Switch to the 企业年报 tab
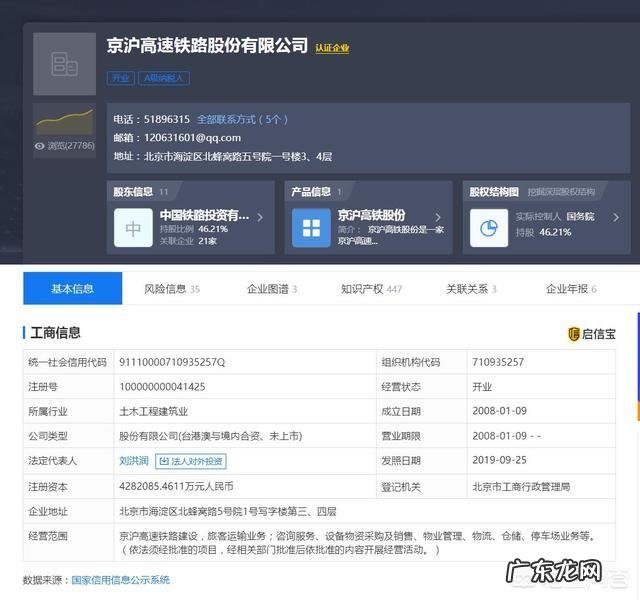The height and width of the screenshot is (600, 640). 571,289
